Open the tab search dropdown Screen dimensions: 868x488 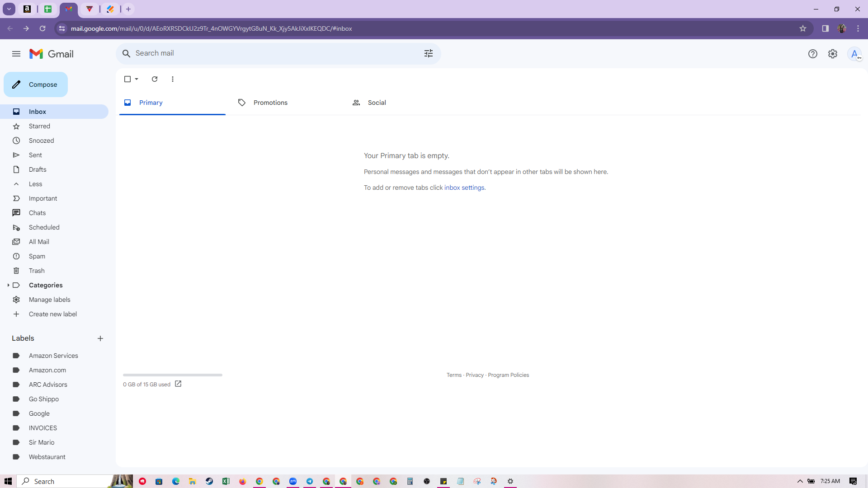[x=9, y=9]
